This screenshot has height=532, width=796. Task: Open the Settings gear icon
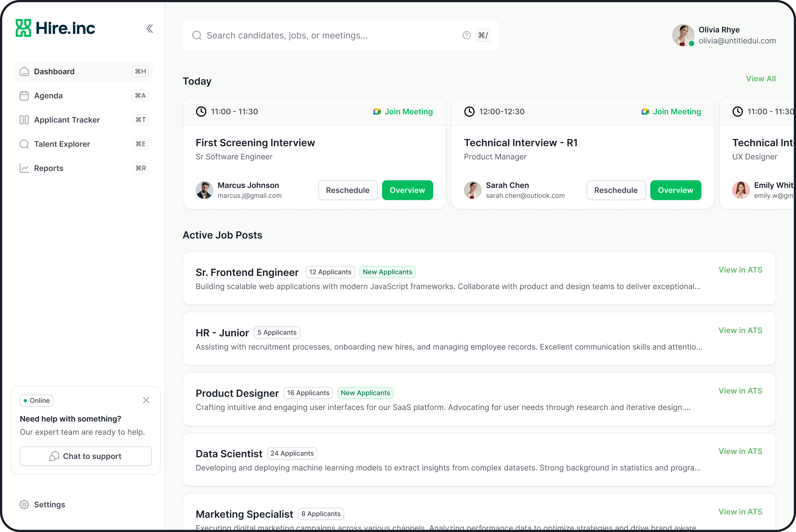click(x=24, y=505)
